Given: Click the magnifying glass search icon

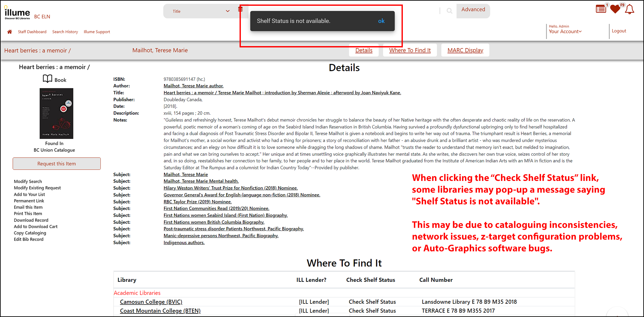Looking at the screenshot, I should 449,11.
